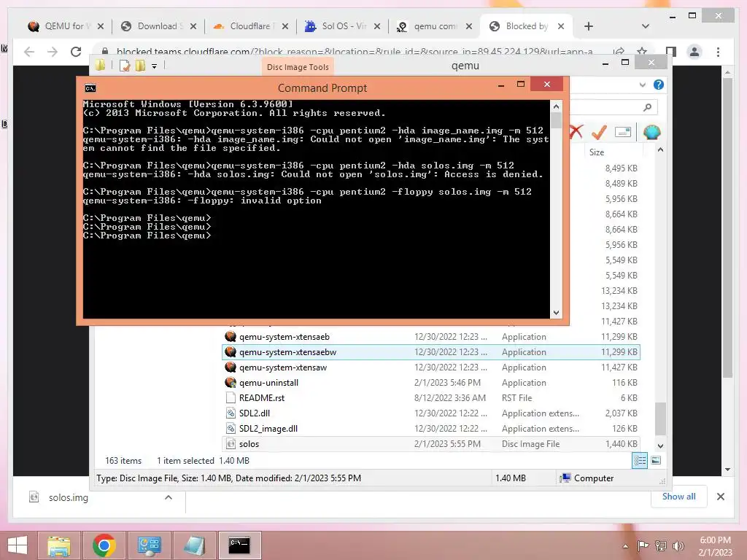Open Chrome side panel icon
747x560 pixels.
click(x=671, y=52)
